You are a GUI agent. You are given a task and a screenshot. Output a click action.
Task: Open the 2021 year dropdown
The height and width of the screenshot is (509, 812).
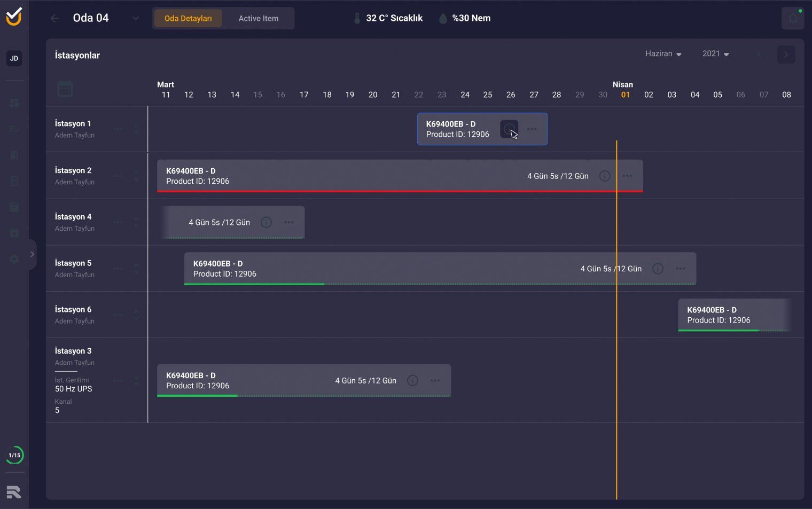click(716, 54)
